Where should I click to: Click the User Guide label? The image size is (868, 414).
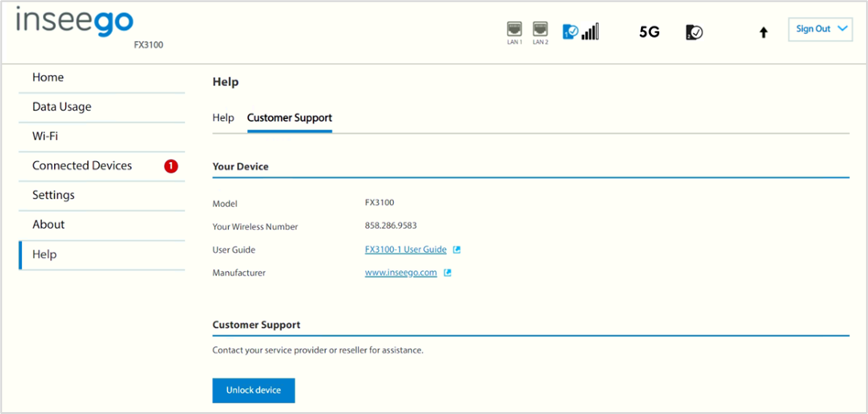[x=233, y=250]
